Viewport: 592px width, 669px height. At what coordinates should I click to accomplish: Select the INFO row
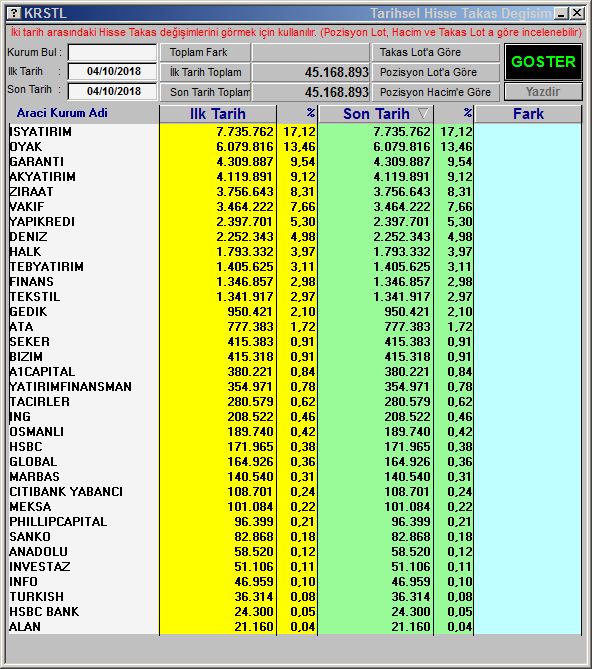(295, 582)
